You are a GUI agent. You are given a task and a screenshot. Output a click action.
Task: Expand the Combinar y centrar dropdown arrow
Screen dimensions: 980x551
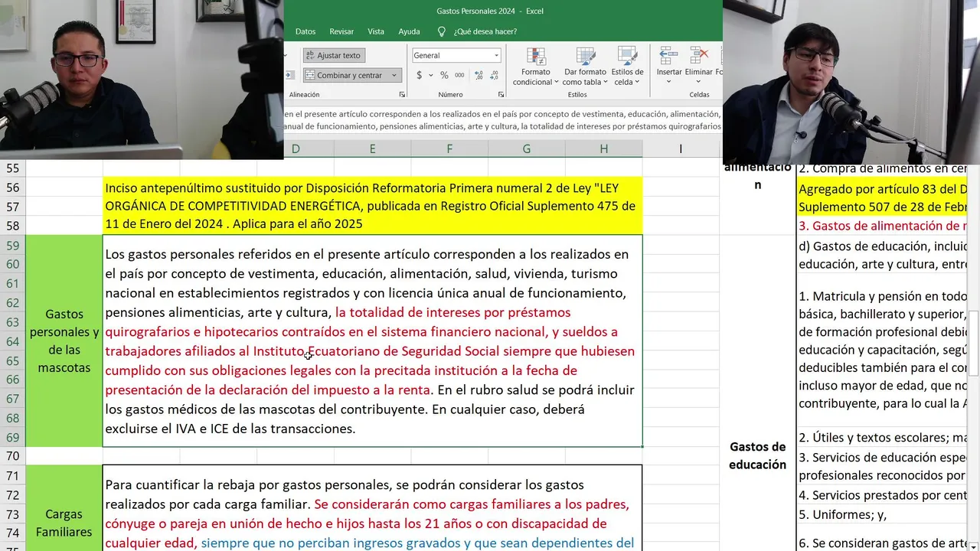pyautogui.click(x=394, y=75)
